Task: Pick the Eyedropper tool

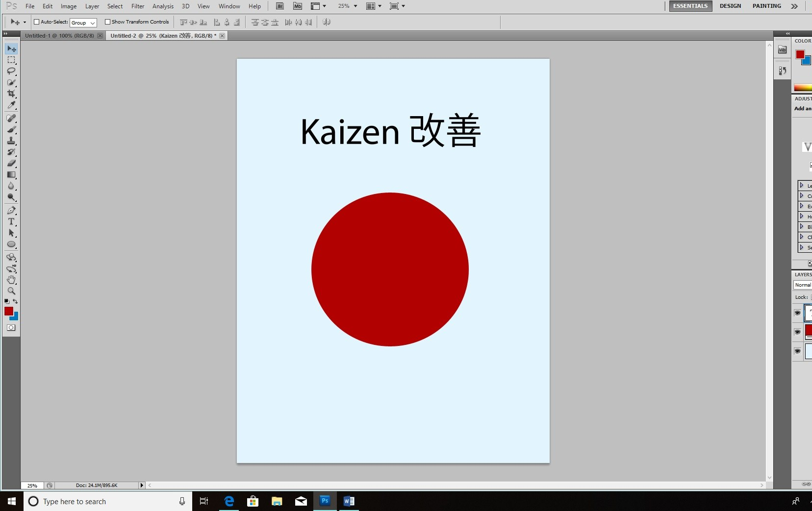Action: [11, 105]
